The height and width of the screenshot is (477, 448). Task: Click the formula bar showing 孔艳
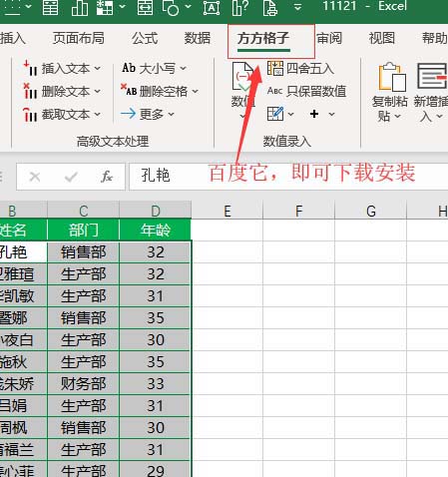click(288, 176)
